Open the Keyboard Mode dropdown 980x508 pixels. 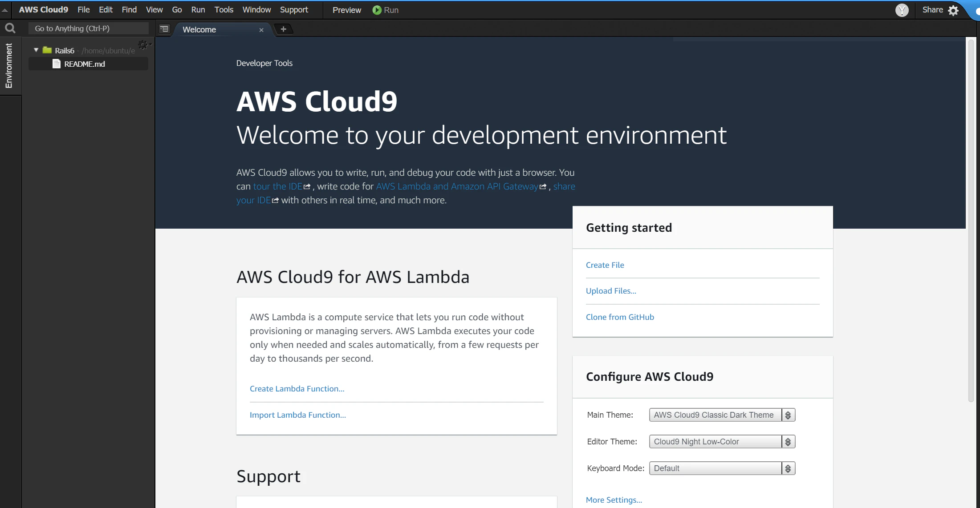tap(722, 468)
